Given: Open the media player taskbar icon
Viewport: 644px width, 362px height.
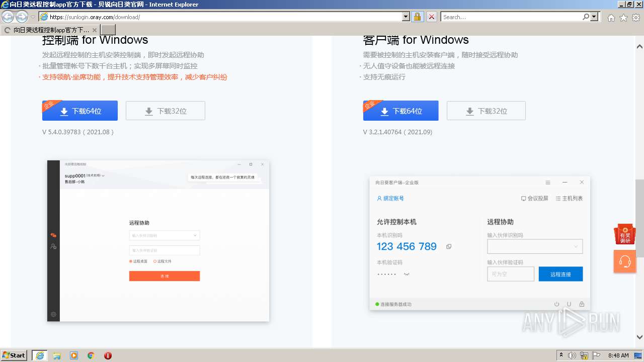Looking at the screenshot, I should click(x=74, y=355).
